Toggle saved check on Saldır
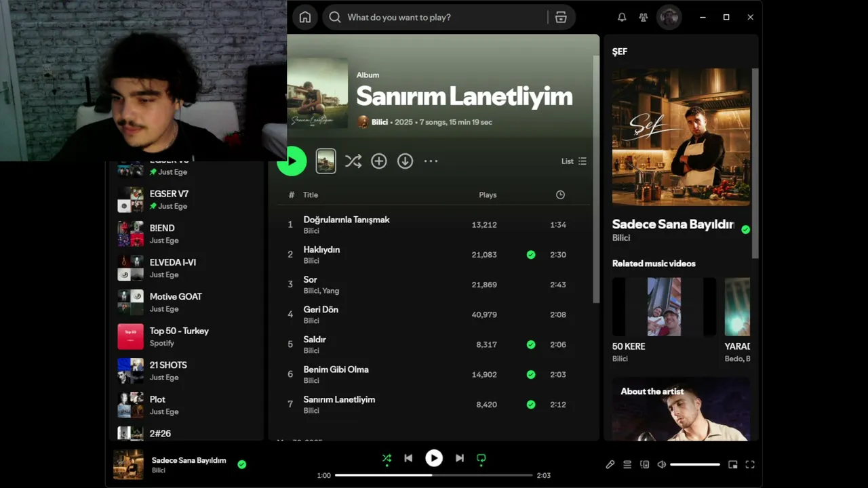 tap(531, 344)
